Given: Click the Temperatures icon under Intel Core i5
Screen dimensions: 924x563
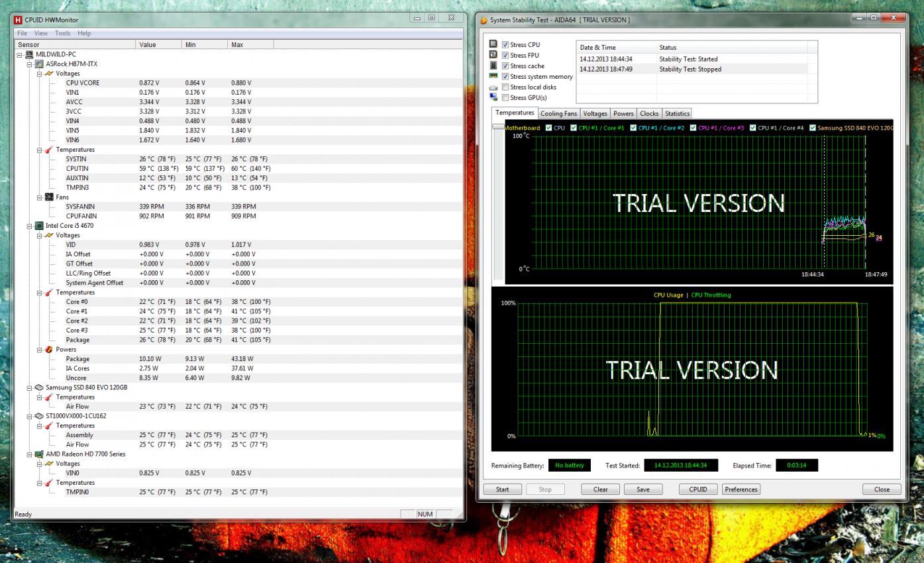Looking at the screenshot, I should coord(48,292).
